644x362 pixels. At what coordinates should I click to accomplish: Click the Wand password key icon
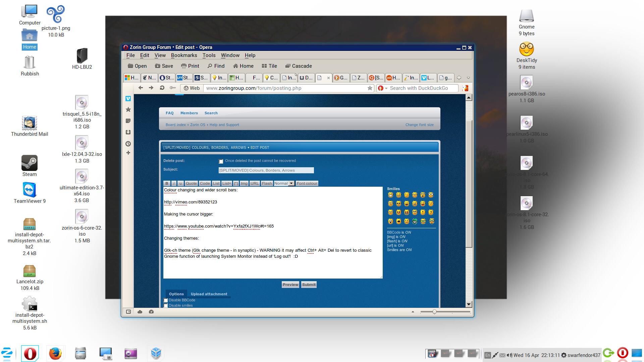173,88
